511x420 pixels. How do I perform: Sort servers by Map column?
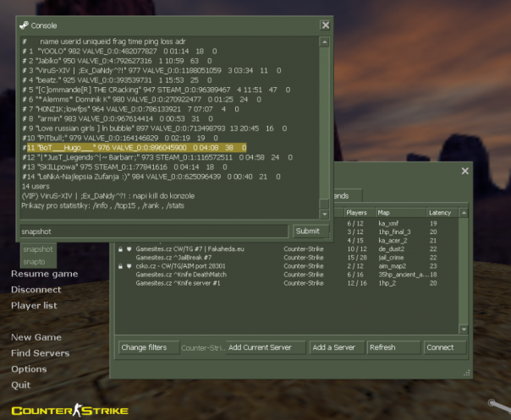tap(400, 213)
